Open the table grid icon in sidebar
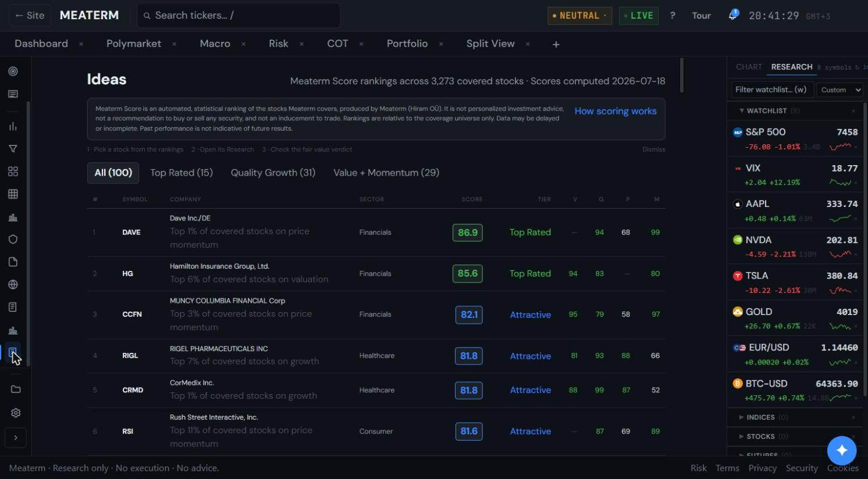This screenshot has width=868, height=479. point(13,194)
